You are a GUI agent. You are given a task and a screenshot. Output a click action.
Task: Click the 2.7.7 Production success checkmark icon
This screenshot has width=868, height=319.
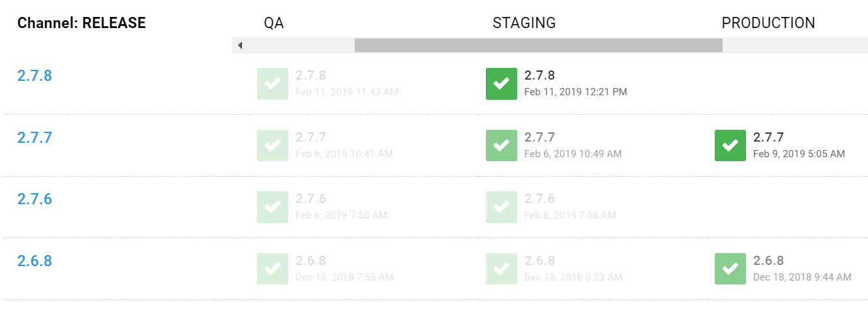(730, 145)
